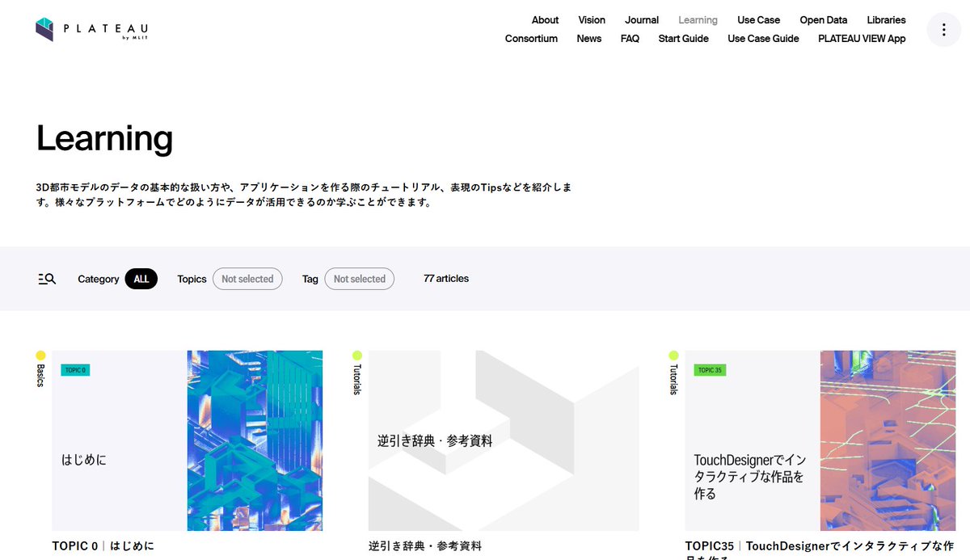Screen dimensions: 970x560
Task: Click the Tutorials marker on middle card
Action: tap(356, 378)
